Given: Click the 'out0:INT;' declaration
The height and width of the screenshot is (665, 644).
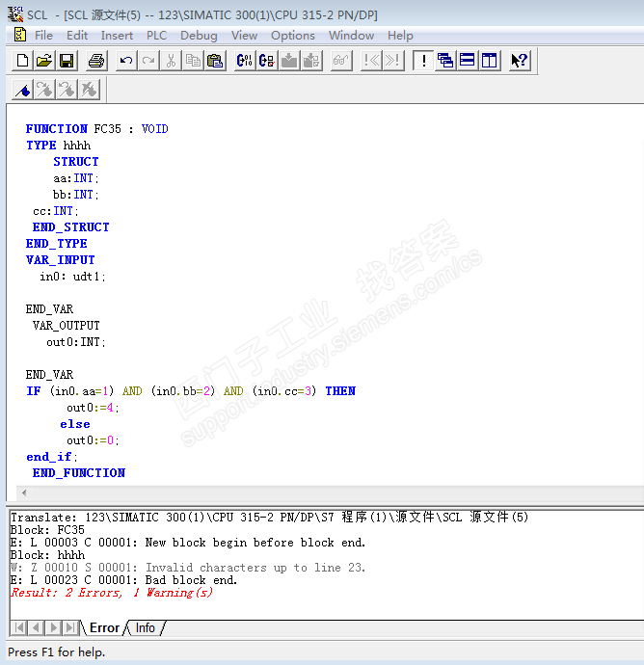Looking at the screenshot, I should 76,342.
